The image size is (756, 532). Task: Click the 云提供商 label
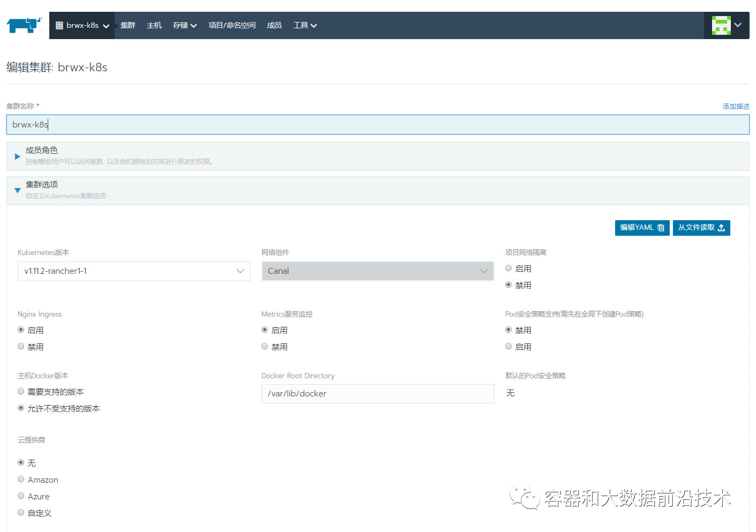32,440
